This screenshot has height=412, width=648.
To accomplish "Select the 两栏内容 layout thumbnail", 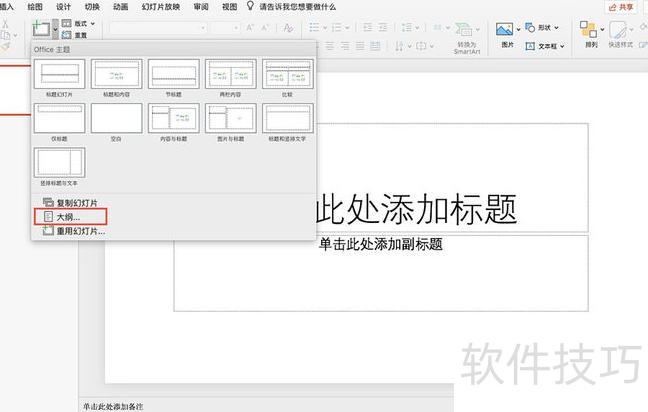I will [x=231, y=74].
